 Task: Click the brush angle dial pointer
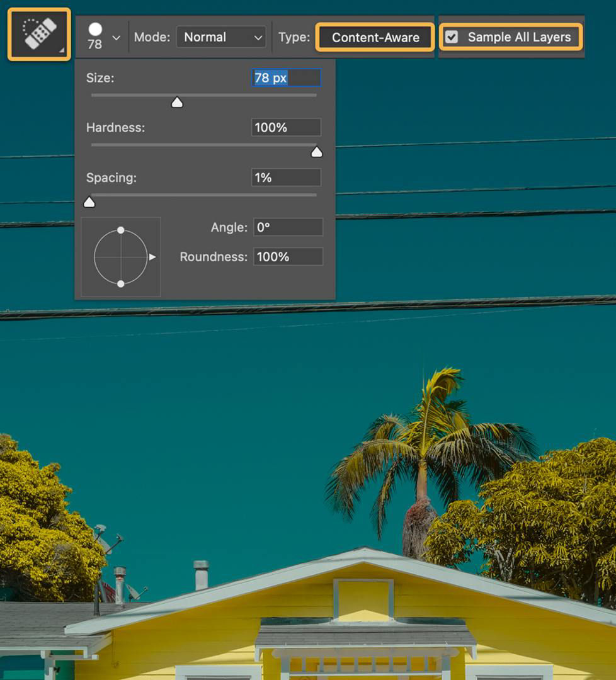[x=154, y=256]
